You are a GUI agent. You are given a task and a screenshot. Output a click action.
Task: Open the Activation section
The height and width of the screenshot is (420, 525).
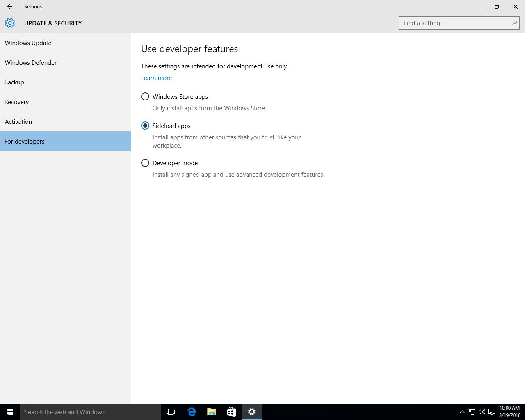(x=66, y=121)
